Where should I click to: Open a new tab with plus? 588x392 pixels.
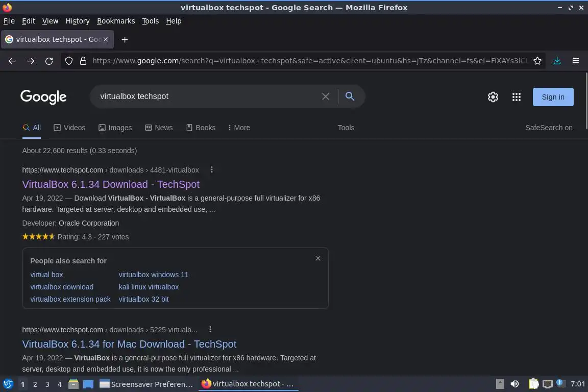pyautogui.click(x=125, y=39)
